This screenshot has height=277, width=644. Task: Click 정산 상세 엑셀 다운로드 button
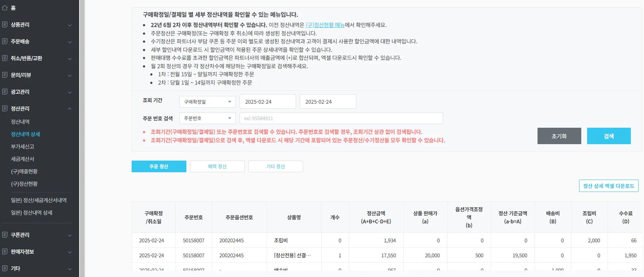(x=609, y=186)
